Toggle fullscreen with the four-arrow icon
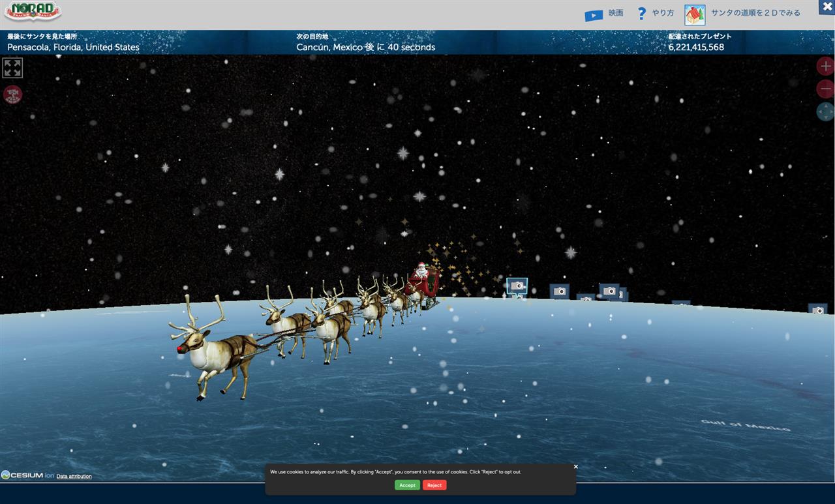The height and width of the screenshot is (504, 835). (12, 68)
